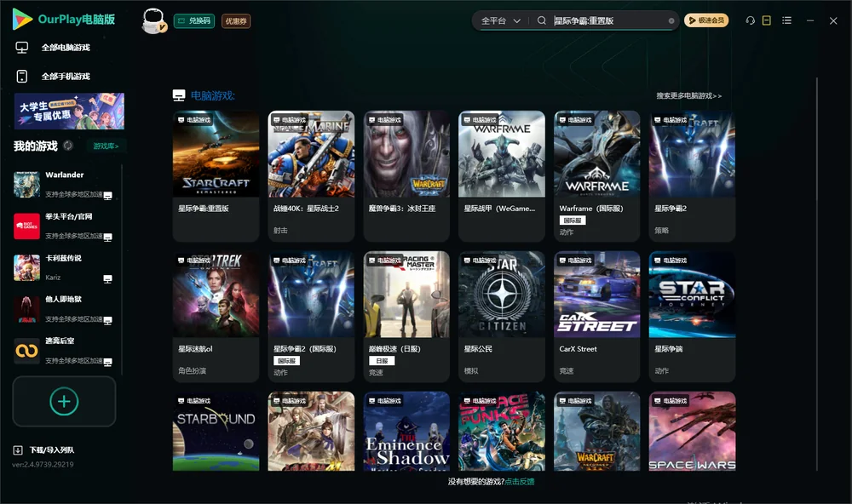The image size is (852, 504).
Task: Open the list menu icon
Action: 786,20
